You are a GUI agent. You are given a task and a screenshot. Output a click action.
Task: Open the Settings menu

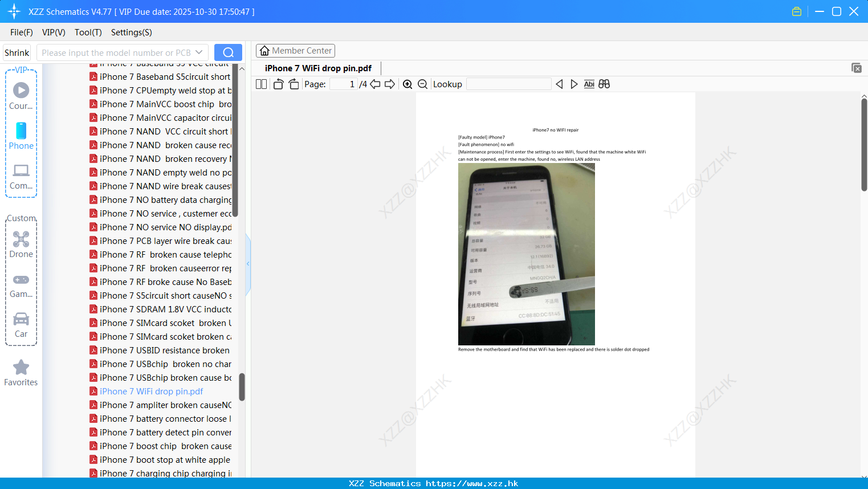pyautogui.click(x=132, y=32)
